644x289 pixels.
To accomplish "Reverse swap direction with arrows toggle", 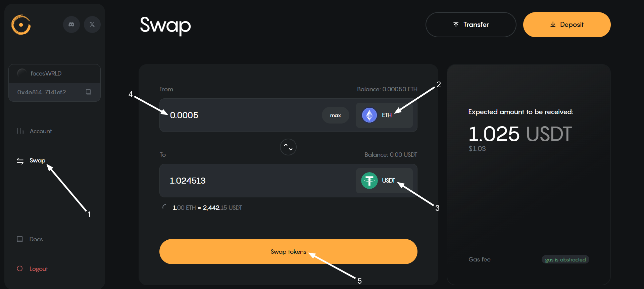I will pos(288,147).
